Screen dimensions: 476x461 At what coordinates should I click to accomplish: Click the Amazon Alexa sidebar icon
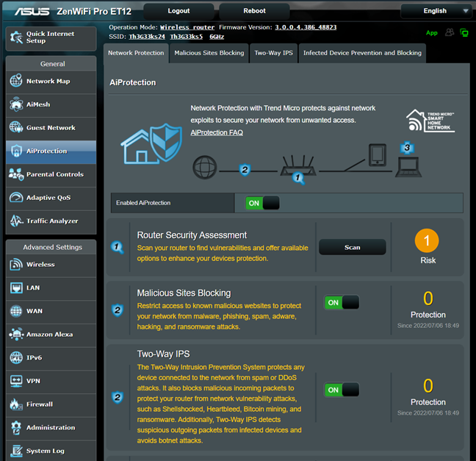click(x=16, y=335)
